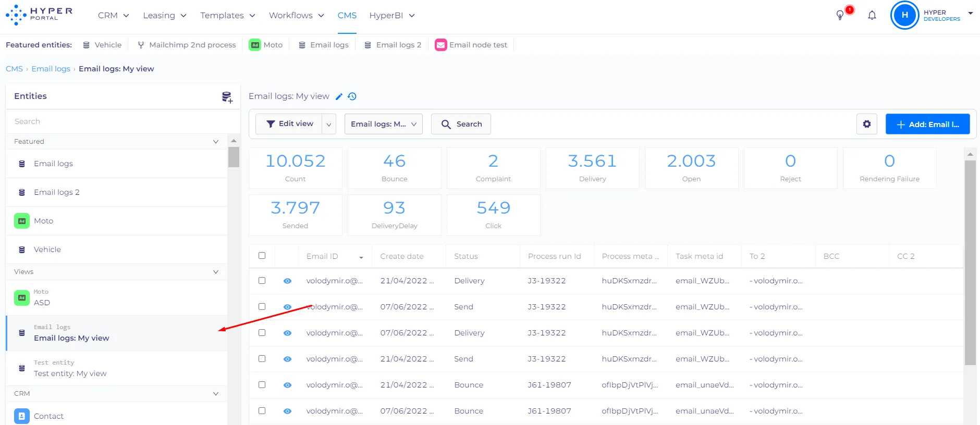The image size is (980, 425).
Task: Select Moto ASD view in sidebar
Action: [x=116, y=297]
